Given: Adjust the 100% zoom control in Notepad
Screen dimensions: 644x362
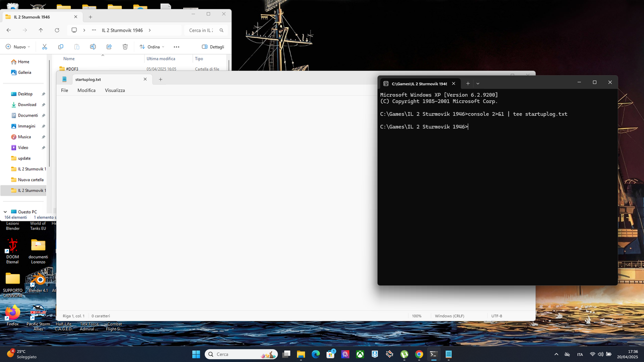Looking at the screenshot, I should click(x=417, y=316).
